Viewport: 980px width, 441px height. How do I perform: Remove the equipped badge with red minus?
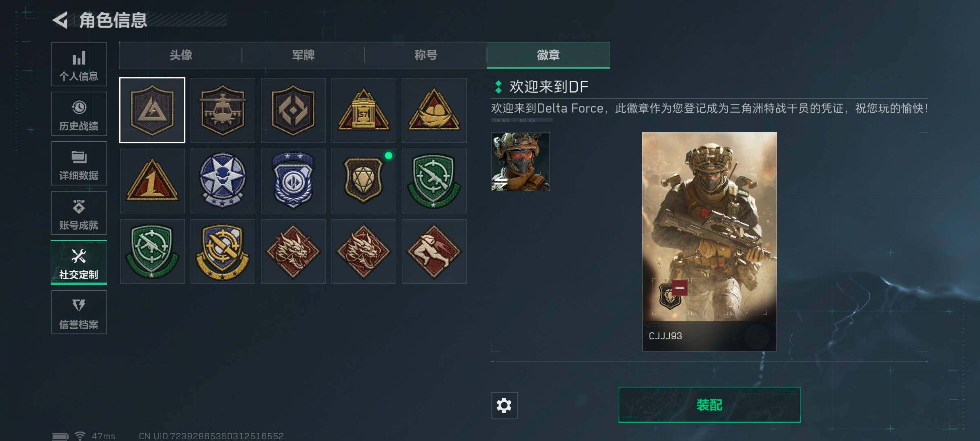pos(679,288)
